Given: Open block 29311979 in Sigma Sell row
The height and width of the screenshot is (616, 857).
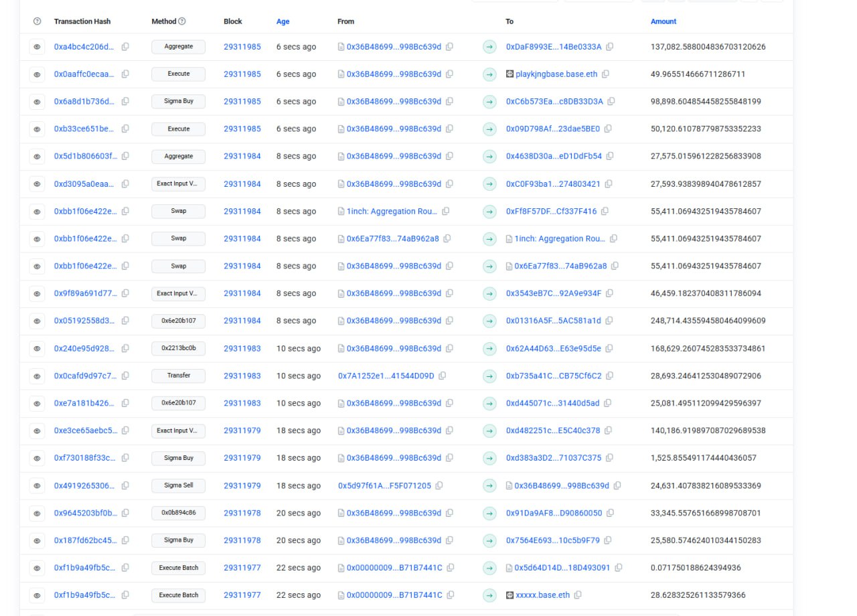Looking at the screenshot, I should (242, 486).
